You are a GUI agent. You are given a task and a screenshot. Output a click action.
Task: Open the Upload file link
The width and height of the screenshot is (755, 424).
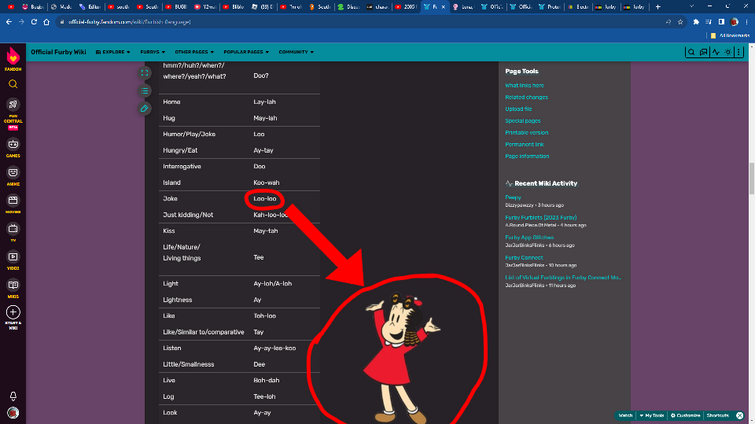(x=518, y=109)
